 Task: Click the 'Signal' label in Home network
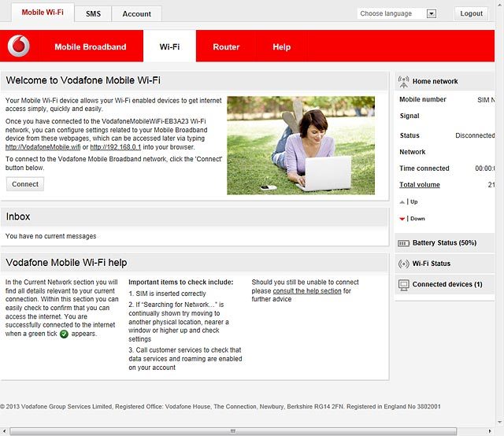click(409, 116)
